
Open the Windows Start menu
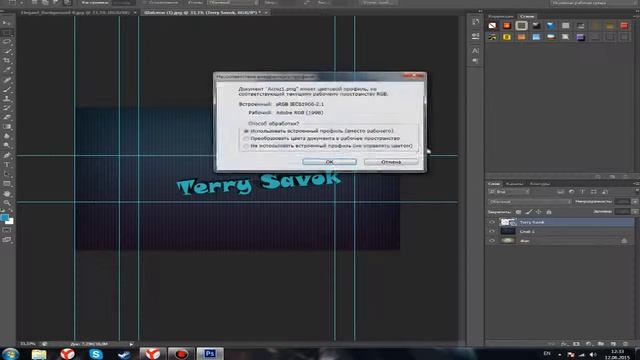10,354
